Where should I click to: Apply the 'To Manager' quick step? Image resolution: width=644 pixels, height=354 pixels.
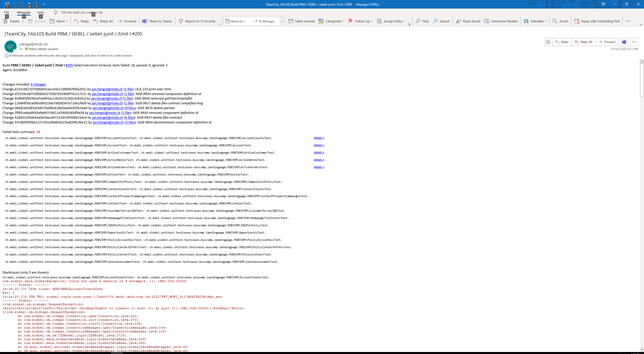tap(264, 21)
